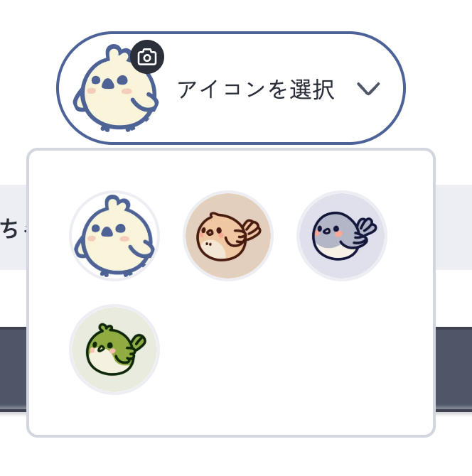Click the dark bar right of dropdown
This screenshot has height=476, width=472.
[454, 369]
